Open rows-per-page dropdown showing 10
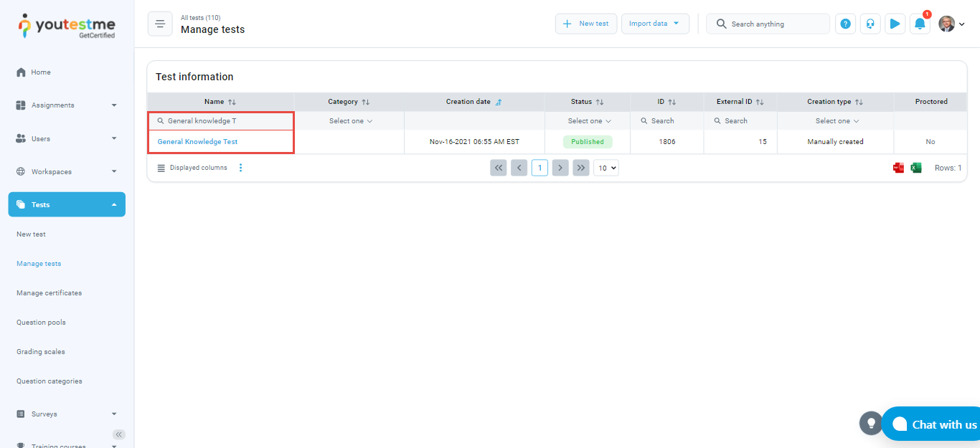 tap(606, 168)
